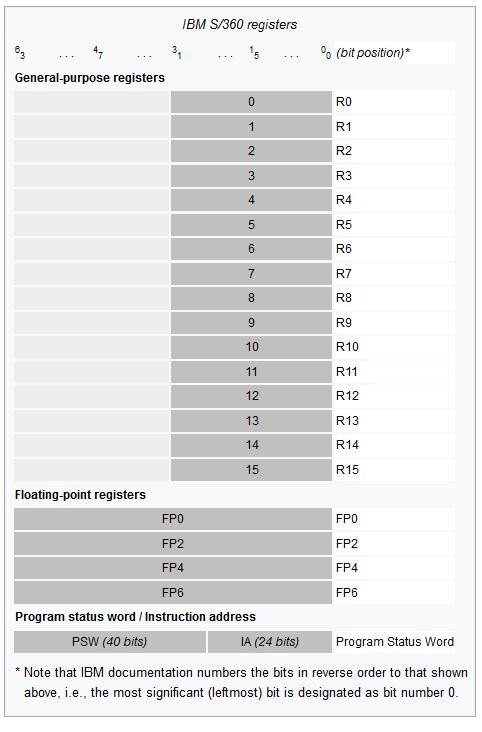Select the gray register cell numbered 7

[x=251, y=274]
